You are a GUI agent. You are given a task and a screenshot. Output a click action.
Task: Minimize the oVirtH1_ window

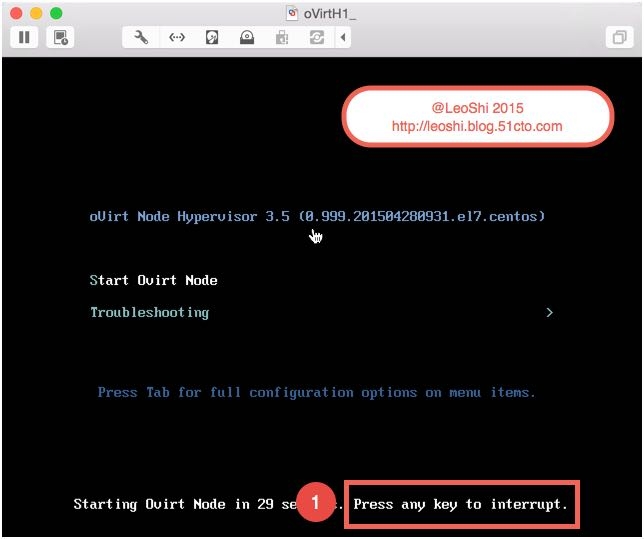(36, 13)
